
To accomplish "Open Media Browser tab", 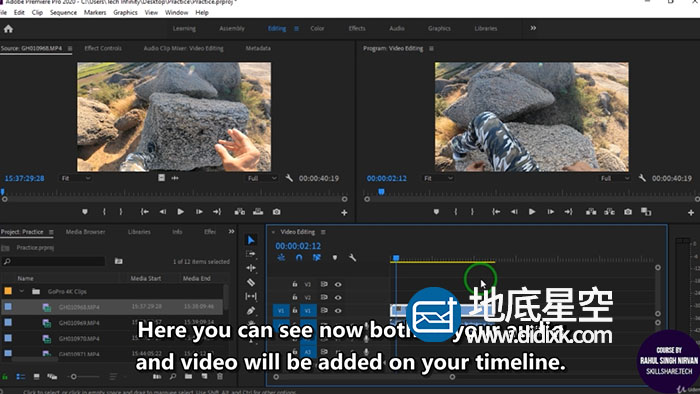I will coord(85,232).
